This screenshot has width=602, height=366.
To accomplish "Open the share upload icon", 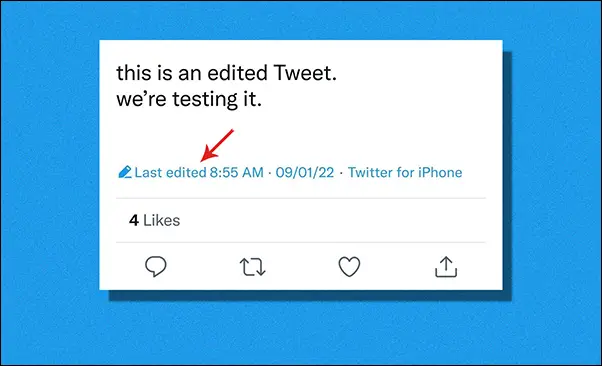I will tap(446, 267).
